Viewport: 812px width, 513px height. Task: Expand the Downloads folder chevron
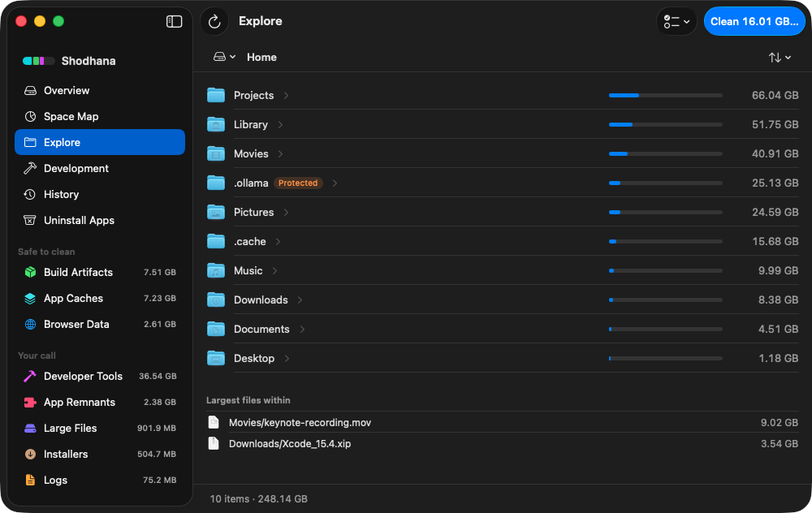tap(300, 300)
